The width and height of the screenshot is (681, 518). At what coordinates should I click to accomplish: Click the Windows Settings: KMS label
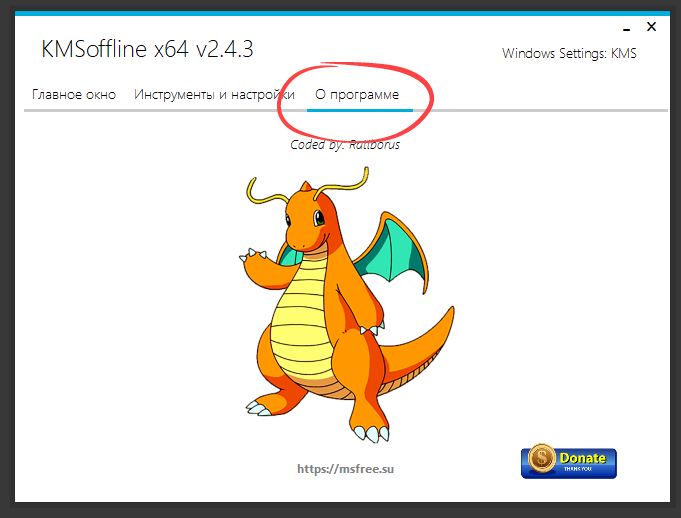(x=569, y=53)
